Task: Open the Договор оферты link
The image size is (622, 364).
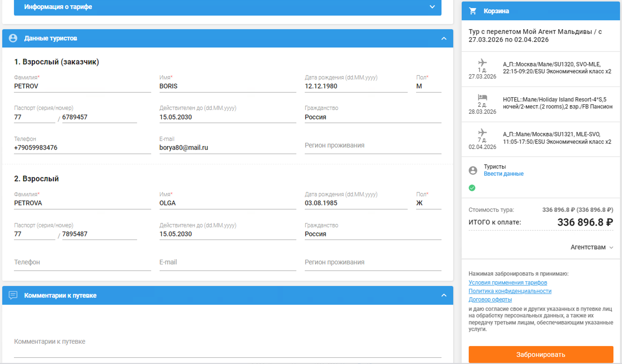Action: click(x=490, y=299)
